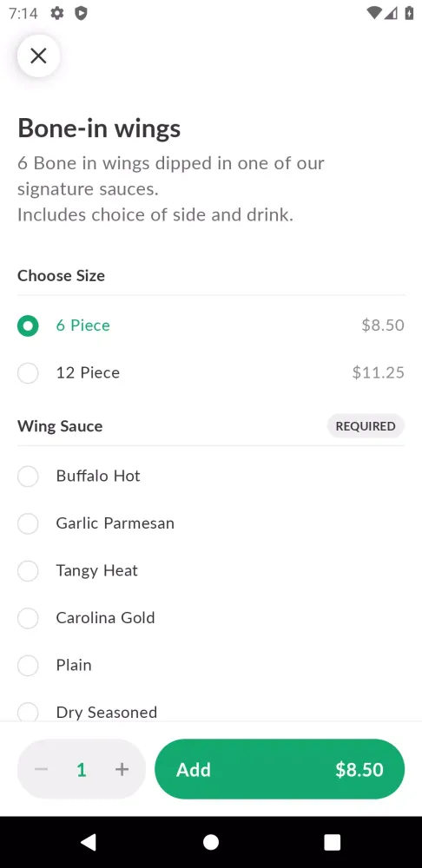
Task: Tap the battery status icon
Action: 409,13
